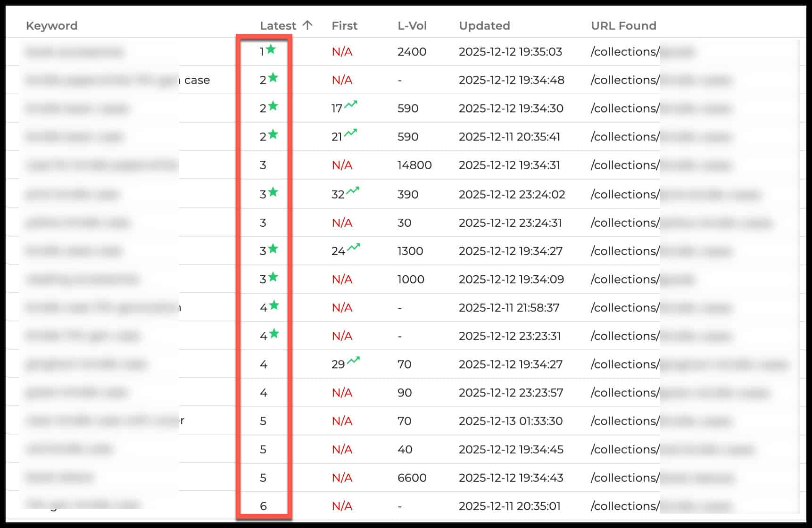Screen dimensions: 812x528
Task: Sort the table by Keyword column header
Action: tap(51, 25)
